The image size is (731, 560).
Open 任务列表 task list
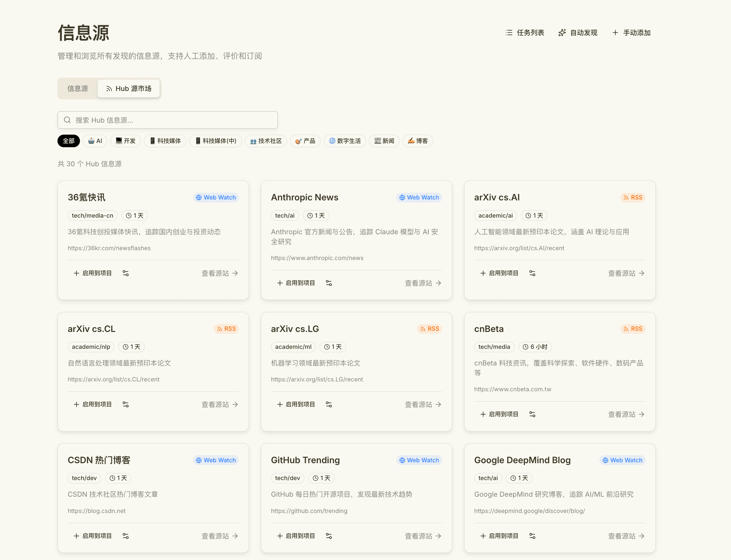(x=525, y=33)
